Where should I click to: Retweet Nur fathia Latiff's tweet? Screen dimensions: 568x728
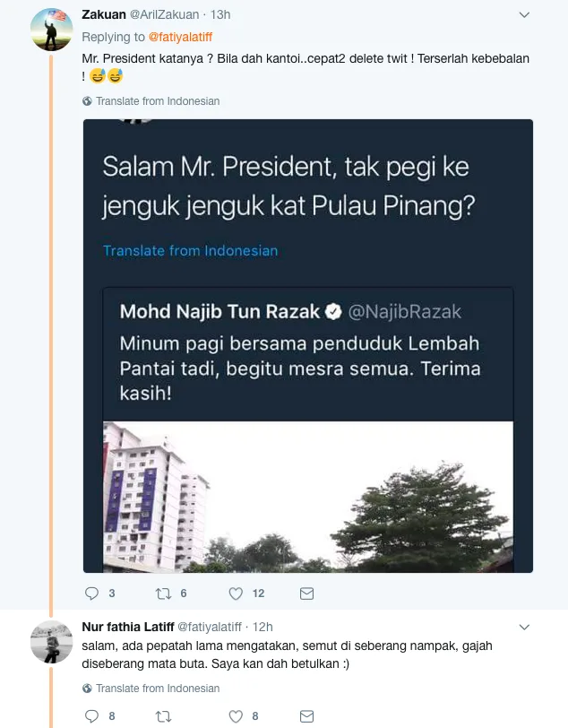[163, 716]
